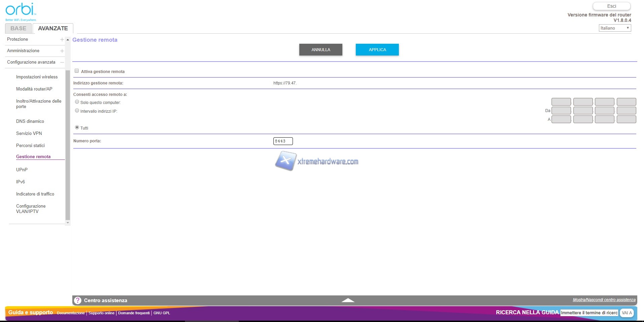The height and width of the screenshot is (322, 644).
Task: Switch to the BASE tab
Action: pos(18,29)
